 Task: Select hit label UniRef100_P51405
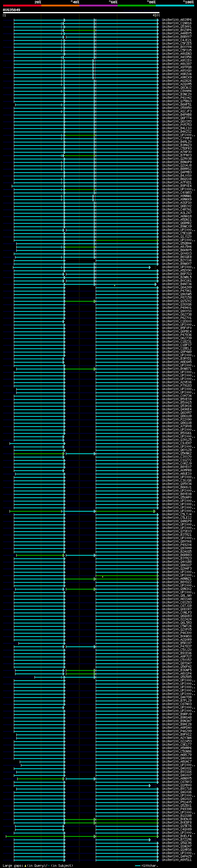click(177, 802)
